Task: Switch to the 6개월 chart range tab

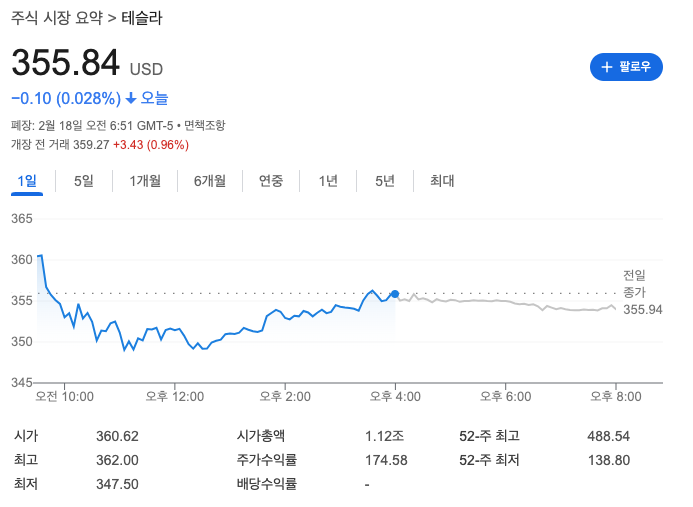Action: pyautogui.click(x=210, y=181)
